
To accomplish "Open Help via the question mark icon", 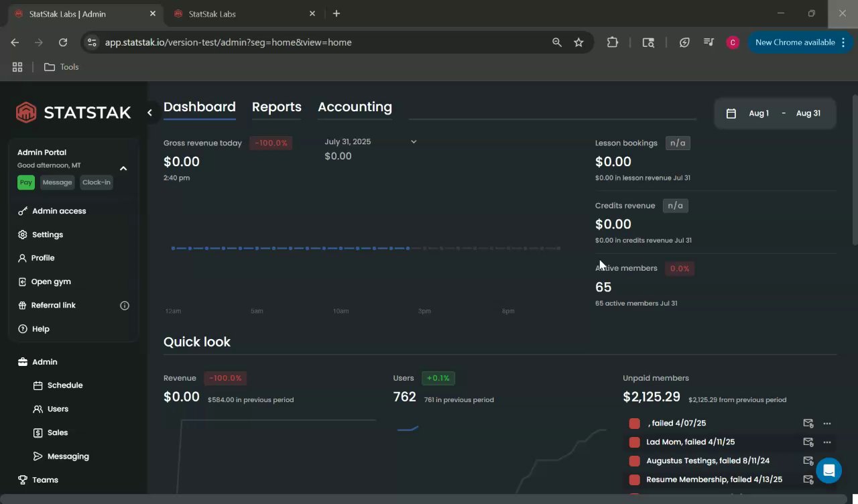I will tap(23, 329).
